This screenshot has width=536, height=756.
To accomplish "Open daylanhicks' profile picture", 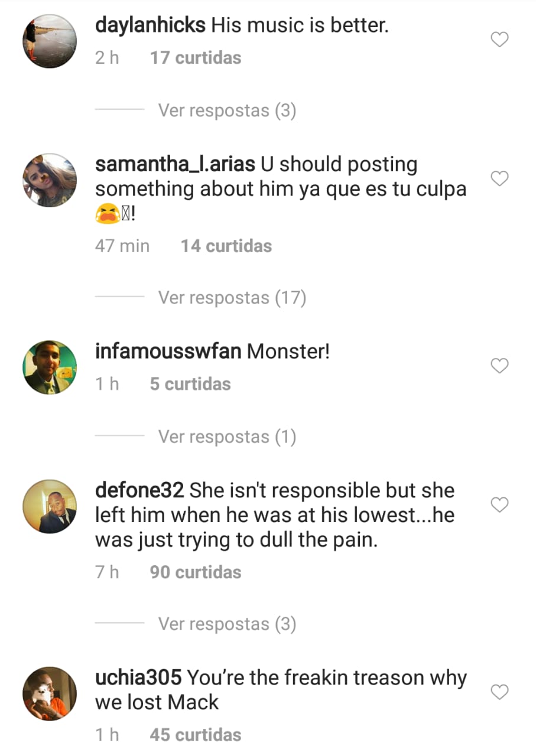I will point(50,41).
